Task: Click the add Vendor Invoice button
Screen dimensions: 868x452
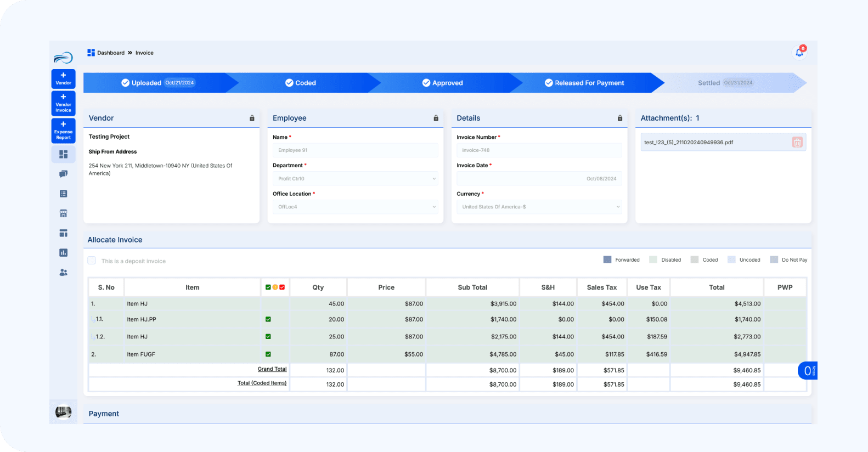Action: tap(64, 104)
